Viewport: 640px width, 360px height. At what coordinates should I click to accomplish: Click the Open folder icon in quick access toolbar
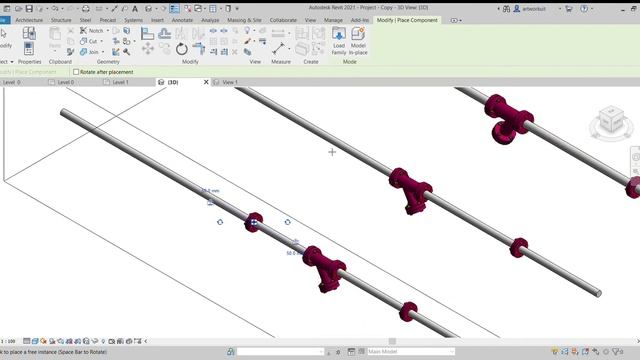pyautogui.click(x=18, y=8)
